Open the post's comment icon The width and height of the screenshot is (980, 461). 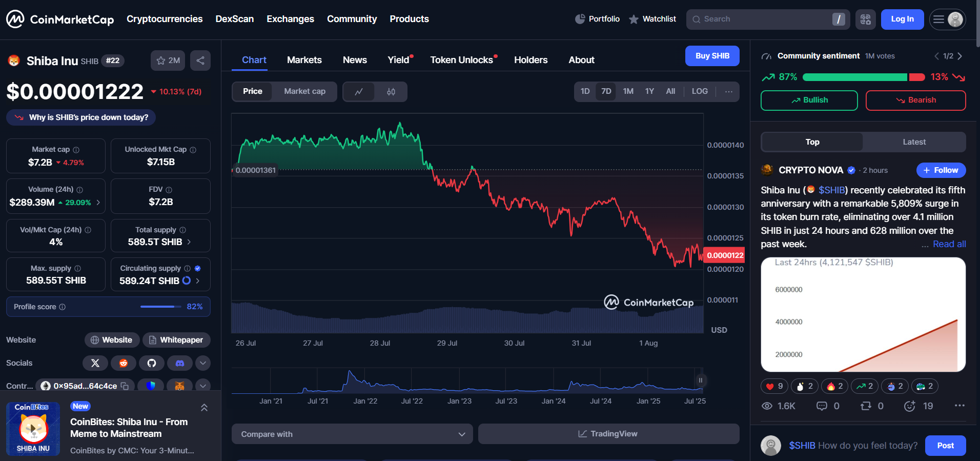pyautogui.click(x=822, y=406)
